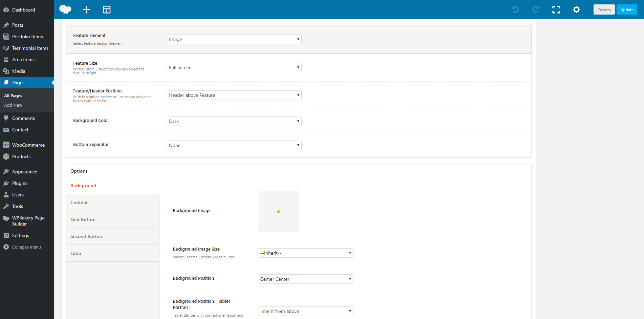Select the Background options tab
Viewport: 644px width, 319px height.
coord(113,186)
